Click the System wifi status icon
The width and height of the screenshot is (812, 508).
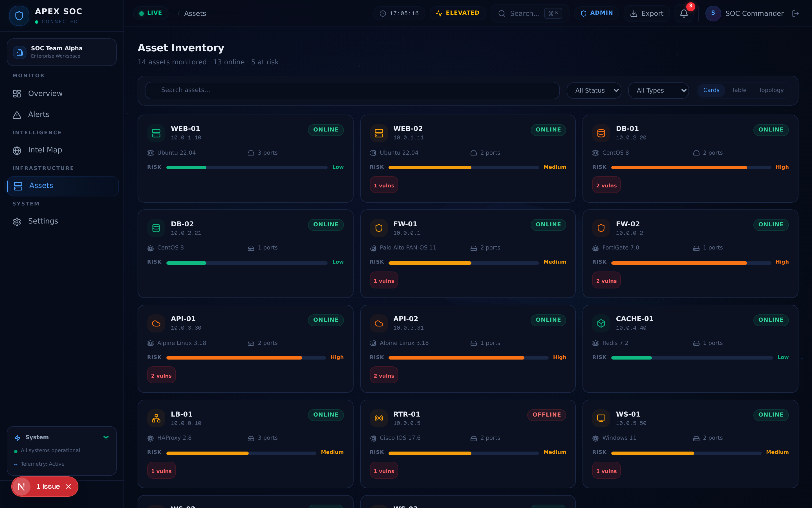106,438
